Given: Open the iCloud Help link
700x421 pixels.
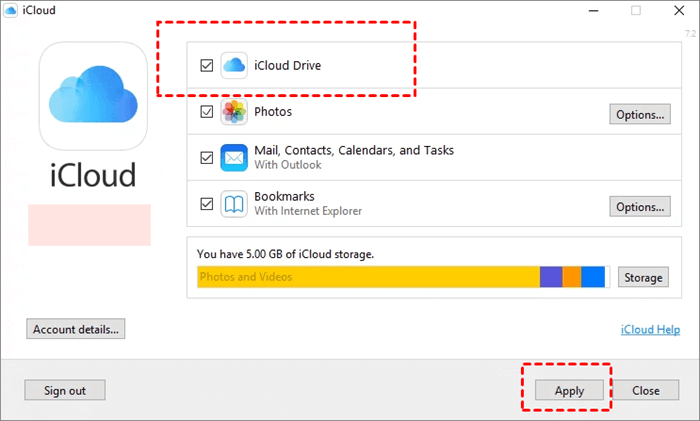Looking at the screenshot, I should (x=649, y=329).
